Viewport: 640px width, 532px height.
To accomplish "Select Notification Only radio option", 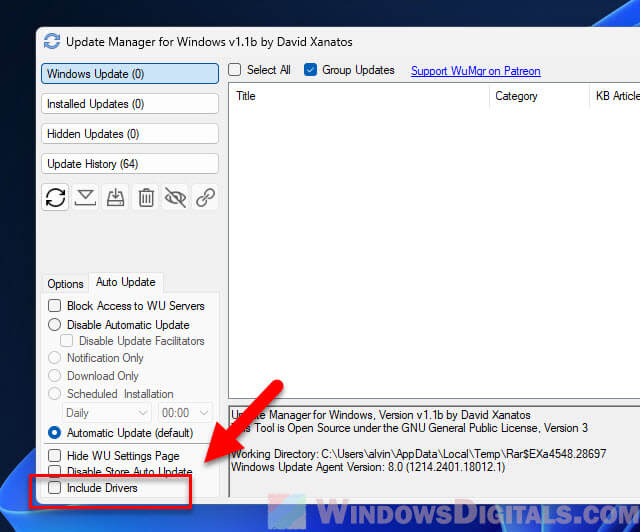I will coord(55,358).
